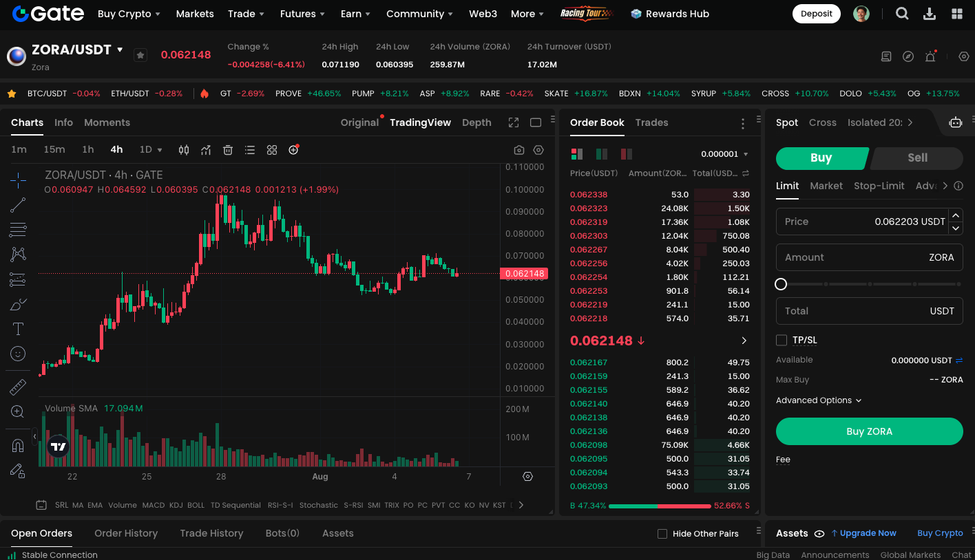Enter fullscreen chart mode
The width and height of the screenshot is (975, 560).
(x=514, y=122)
